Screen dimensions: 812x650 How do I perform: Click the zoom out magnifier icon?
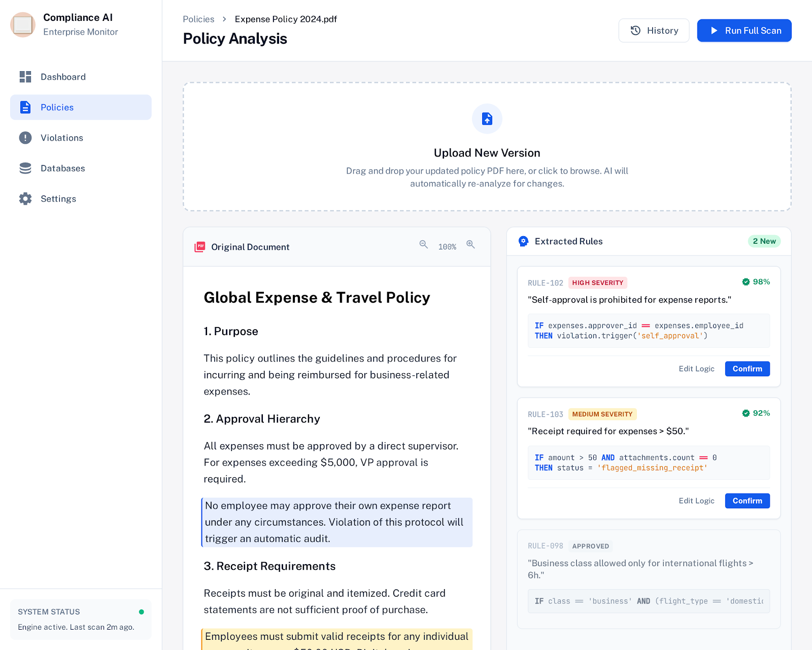(x=424, y=245)
